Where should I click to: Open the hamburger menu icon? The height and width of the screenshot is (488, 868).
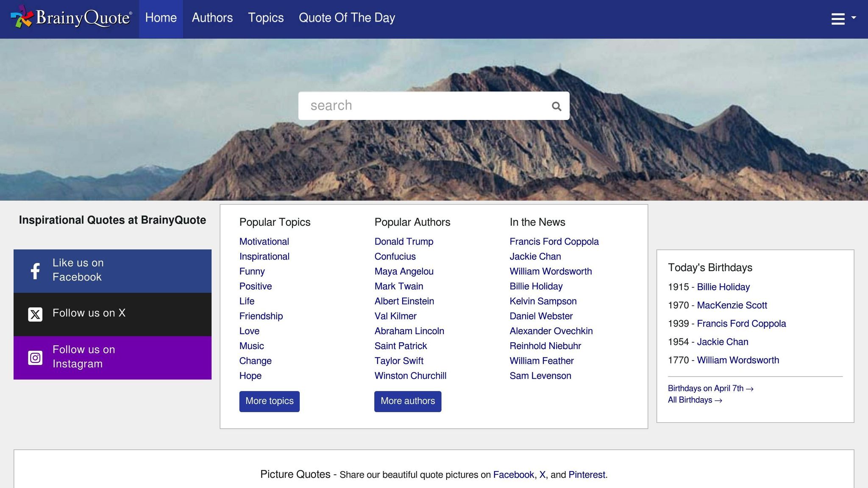point(838,19)
